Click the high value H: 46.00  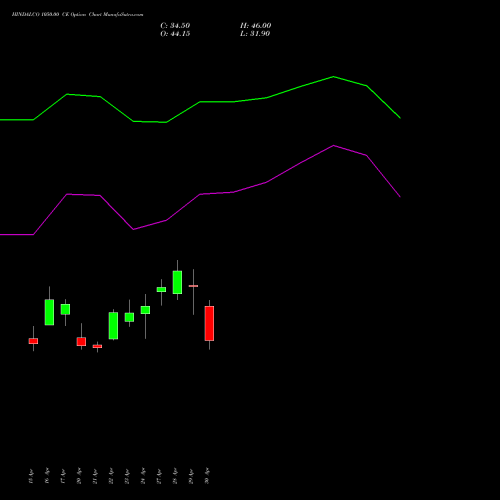(255, 26)
